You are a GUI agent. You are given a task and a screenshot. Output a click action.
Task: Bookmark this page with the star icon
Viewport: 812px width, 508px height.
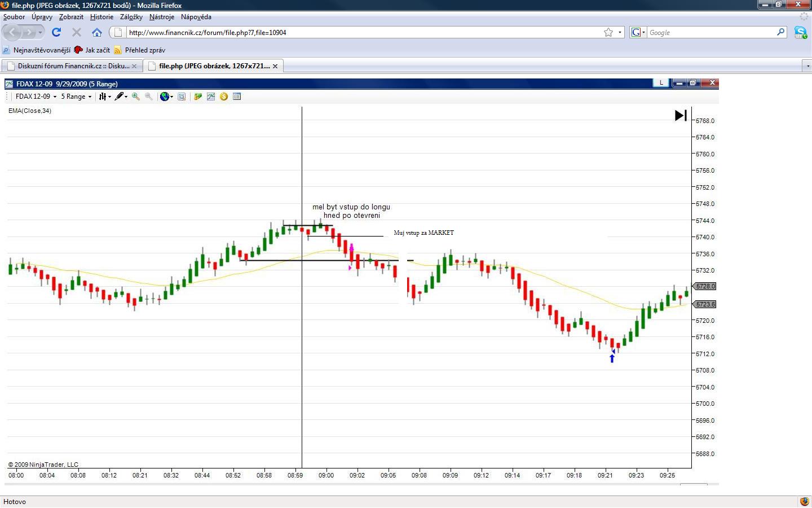click(608, 32)
